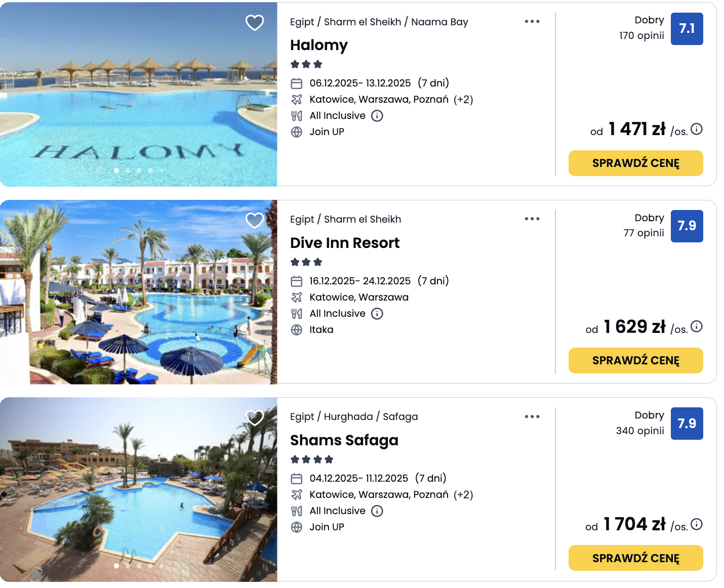Open All Inclusive info icon for Shams Safaga
The image size is (724, 588).
point(377,511)
